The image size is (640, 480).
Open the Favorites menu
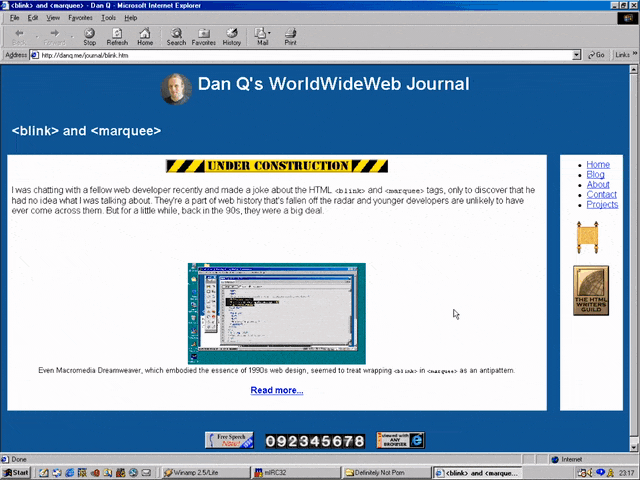pos(80,18)
